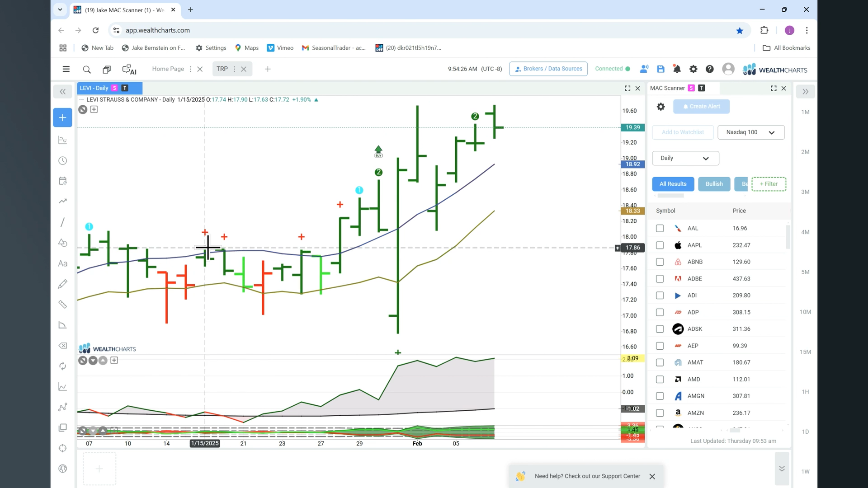Open the indicators chart icon in left sidebar
The image size is (868, 488).
point(63,140)
